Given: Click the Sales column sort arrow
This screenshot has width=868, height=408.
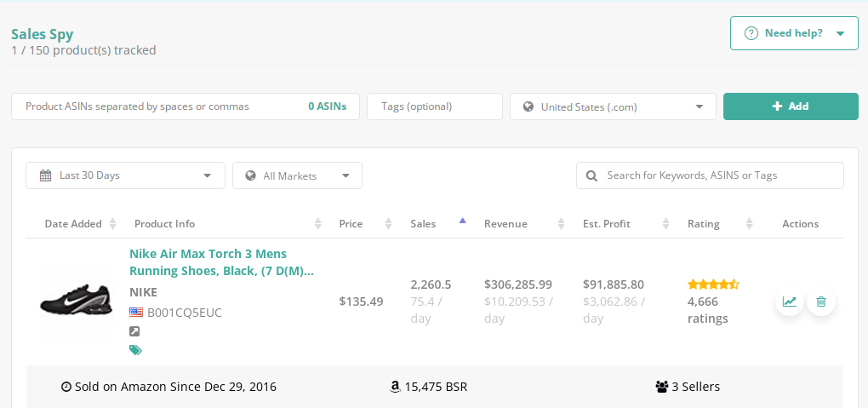Looking at the screenshot, I should pyautogui.click(x=462, y=221).
